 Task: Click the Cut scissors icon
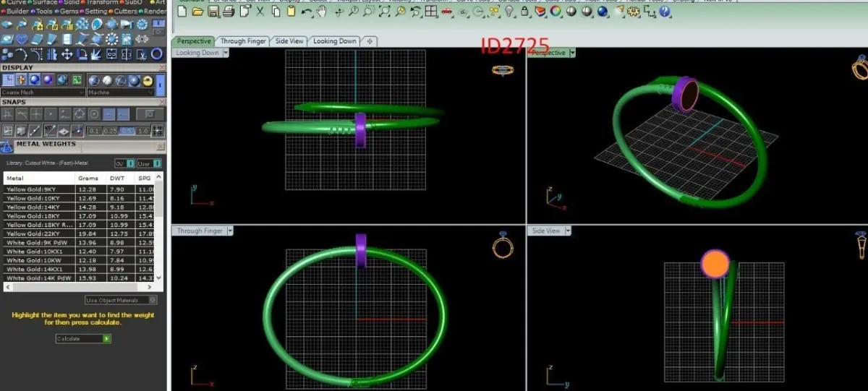tap(260, 11)
